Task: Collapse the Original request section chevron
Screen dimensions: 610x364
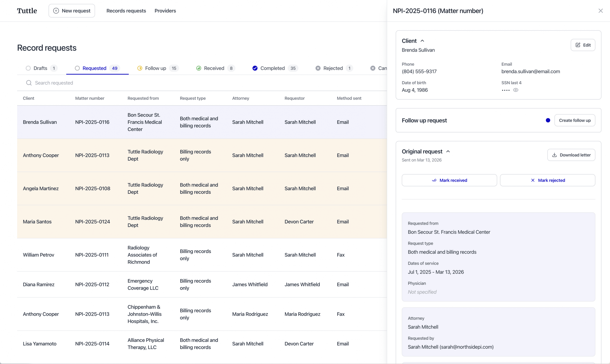Action: (x=448, y=152)
